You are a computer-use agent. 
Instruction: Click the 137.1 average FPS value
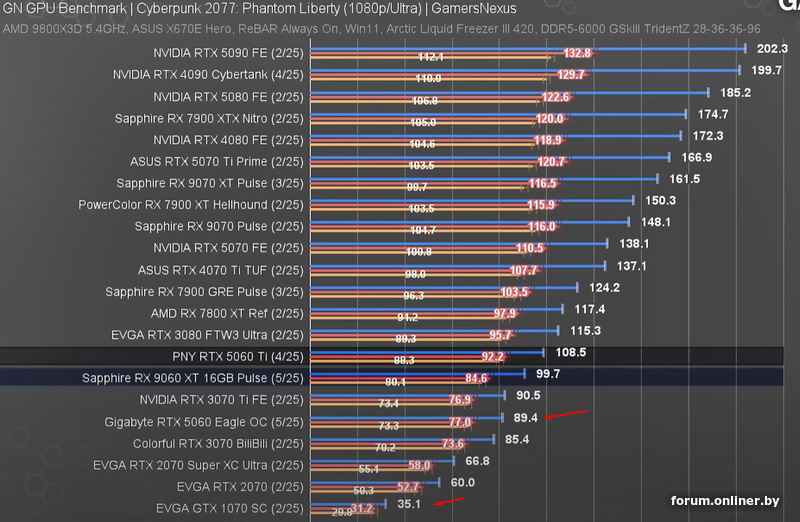pos(632,266)
